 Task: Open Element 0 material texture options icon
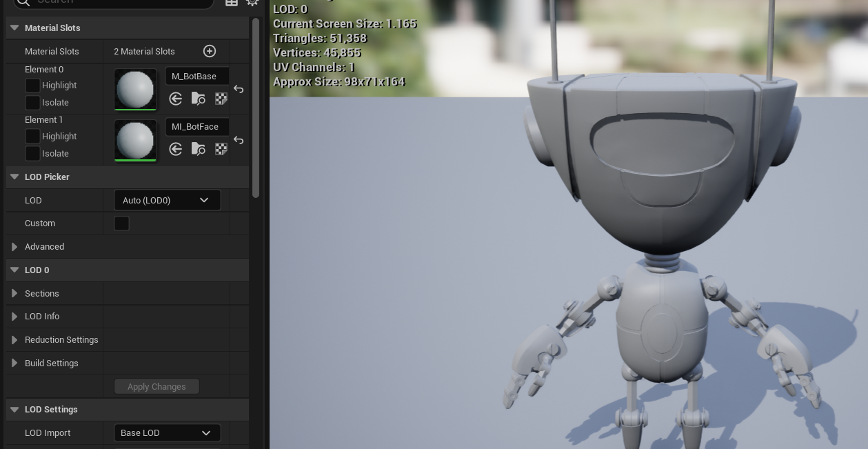[221, 99]
